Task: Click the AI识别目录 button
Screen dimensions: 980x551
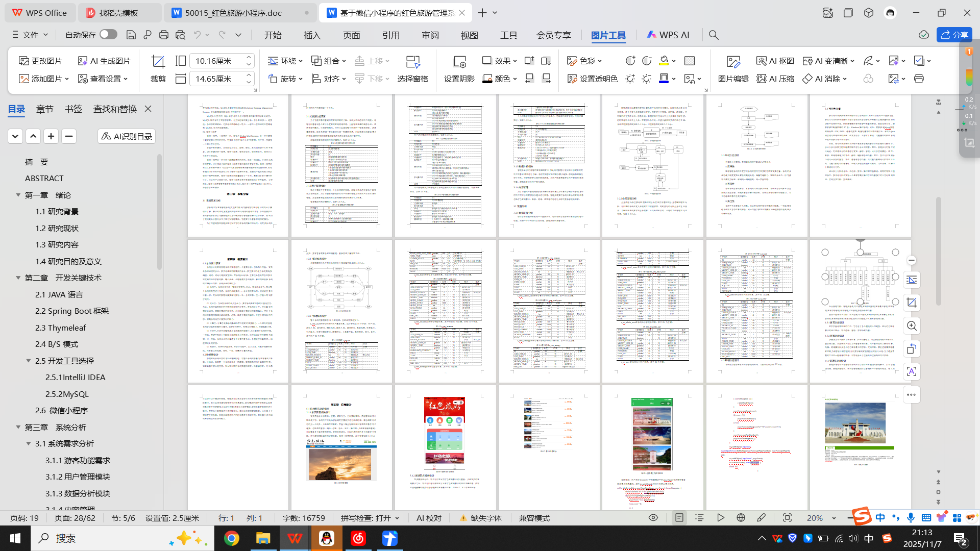Action: click(127, 136)
